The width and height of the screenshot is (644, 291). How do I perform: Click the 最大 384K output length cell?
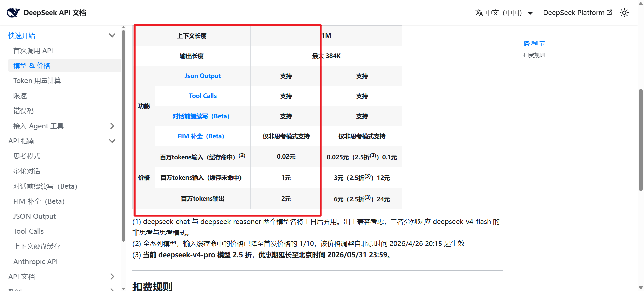pyautogui.click(x=326, y=56)
